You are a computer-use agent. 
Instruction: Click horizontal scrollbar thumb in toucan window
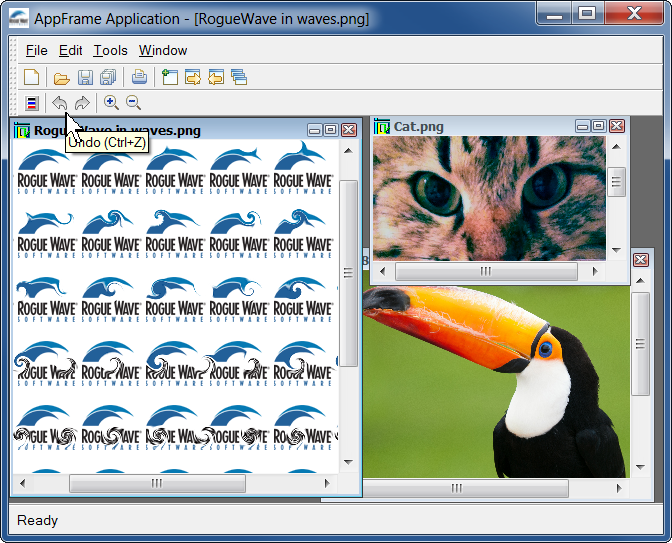(466, 488)
